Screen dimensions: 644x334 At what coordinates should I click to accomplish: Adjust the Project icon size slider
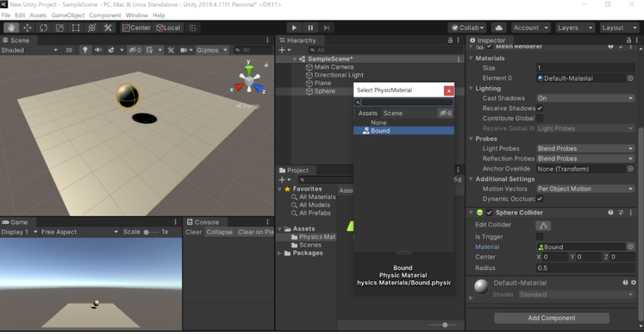(x=443, y=325)
